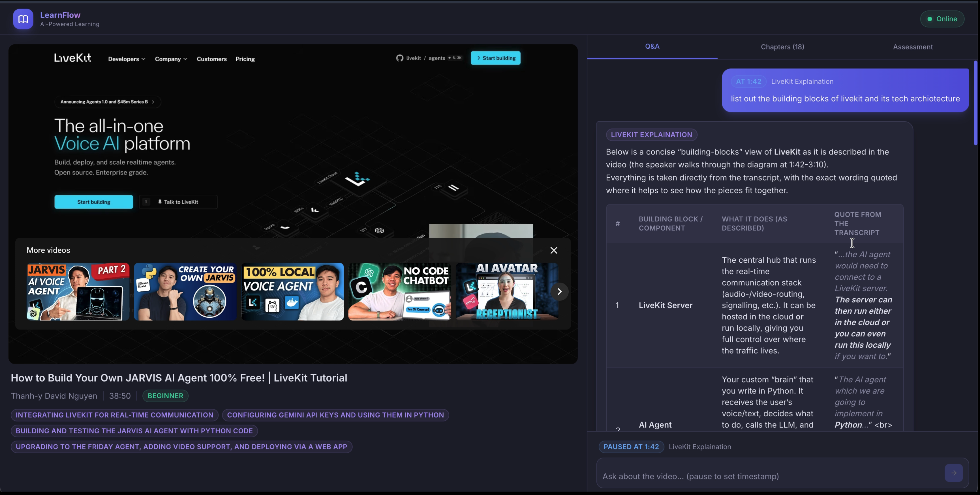Select the Q&A tab
The height and width of the screenshot is (495, 980).
coord(652,46)
